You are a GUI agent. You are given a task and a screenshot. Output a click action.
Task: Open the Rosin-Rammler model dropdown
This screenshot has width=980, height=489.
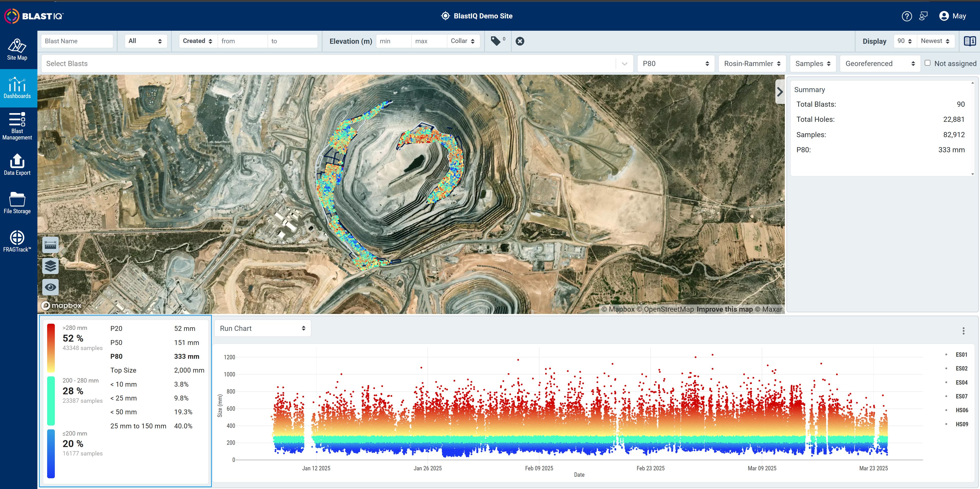click(x=752, y=64)
